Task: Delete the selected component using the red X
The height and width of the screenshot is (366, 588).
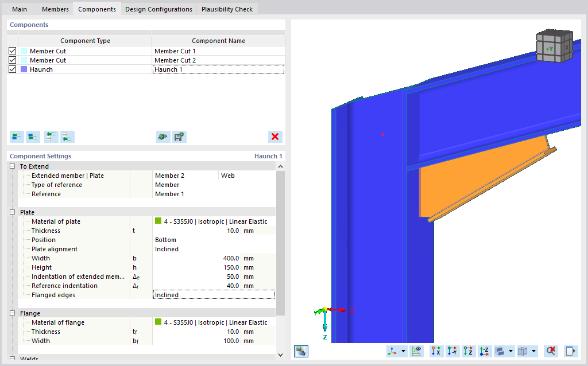Action: click(x=275, y=137)
